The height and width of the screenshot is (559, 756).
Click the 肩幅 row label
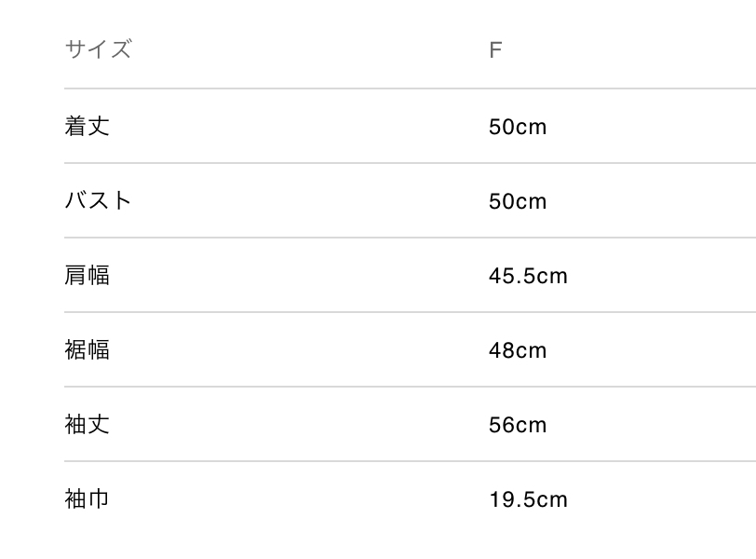click(87, 275)
